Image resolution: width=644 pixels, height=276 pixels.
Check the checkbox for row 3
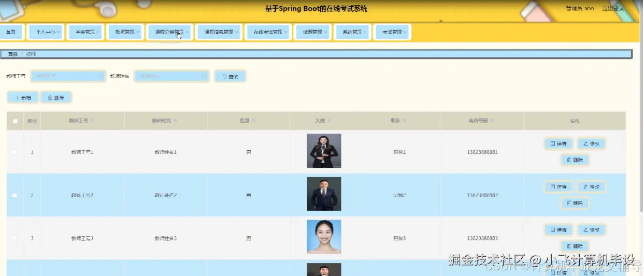tap(15, 238)
